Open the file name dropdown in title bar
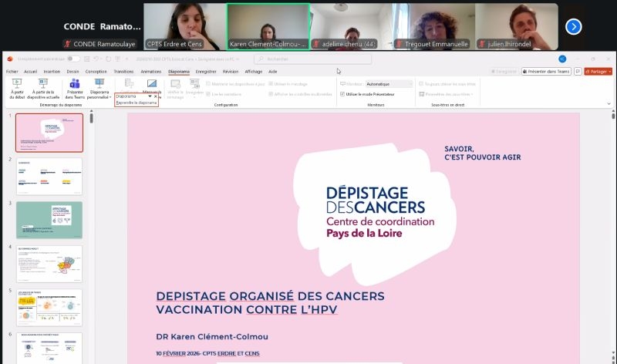Image resolution: width=617 pixels, height=364 pixels. [x=238, y=59]
